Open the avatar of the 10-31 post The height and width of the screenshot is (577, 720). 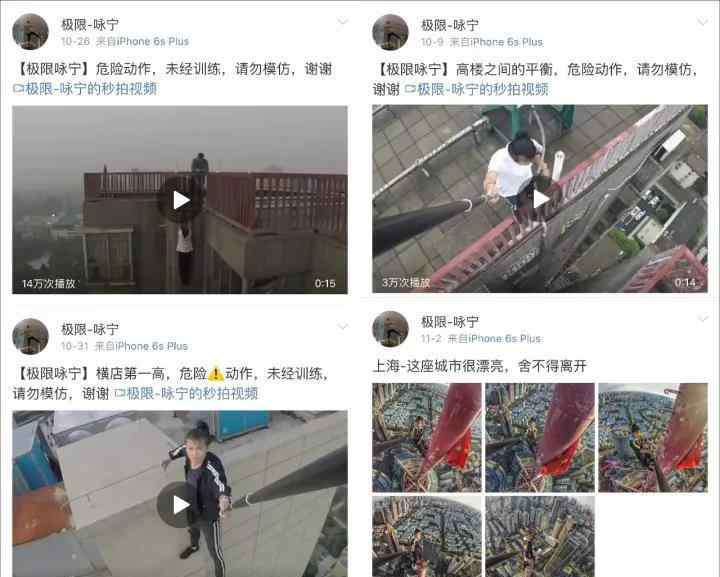click(30, 336)
